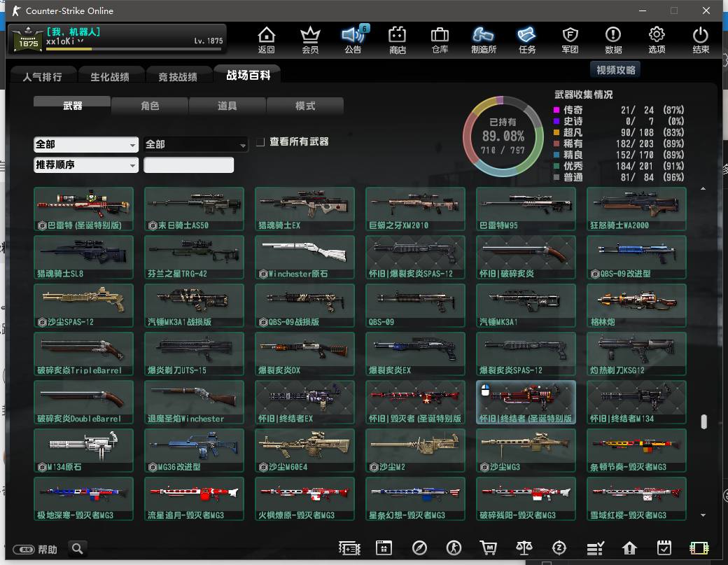
Task: Open the gift box window icon
Action: pyautogui.click(x=384, y=548)
